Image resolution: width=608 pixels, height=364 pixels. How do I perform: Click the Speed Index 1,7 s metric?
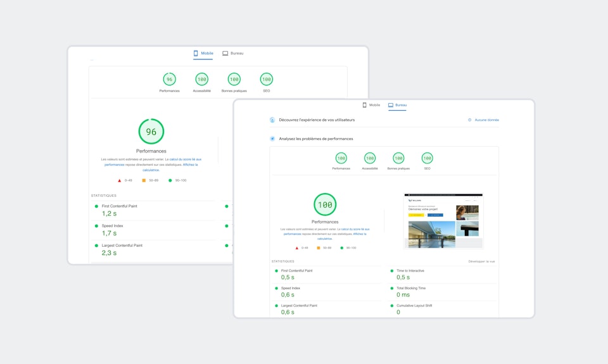coord(111,230)
